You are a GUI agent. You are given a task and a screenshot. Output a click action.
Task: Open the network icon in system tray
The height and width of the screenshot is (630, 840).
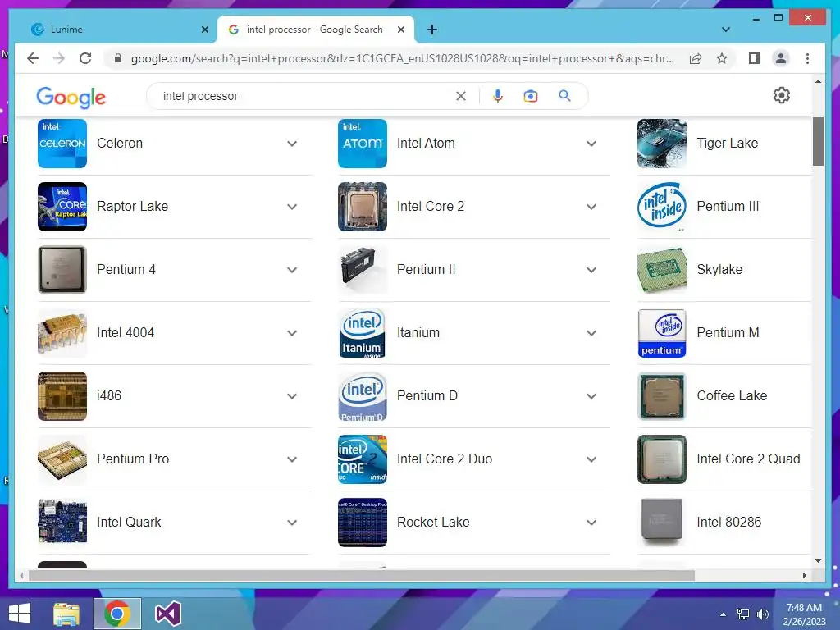tap(743, 614)
